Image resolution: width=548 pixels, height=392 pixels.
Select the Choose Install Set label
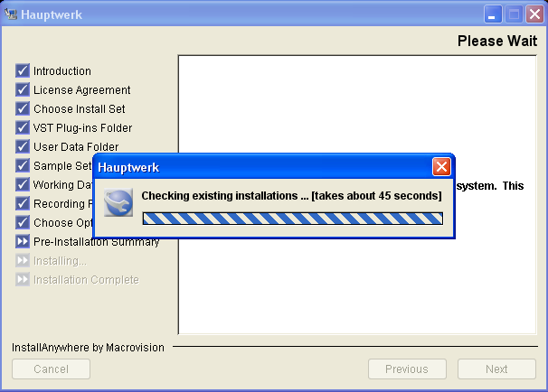[x=80, y=109]
